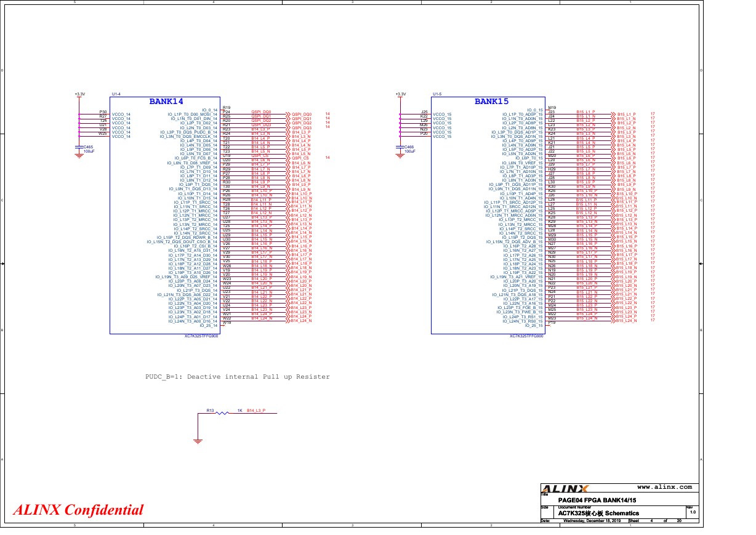
Task: Click pin number P19 on BANK15
Action: coord(552,323)
